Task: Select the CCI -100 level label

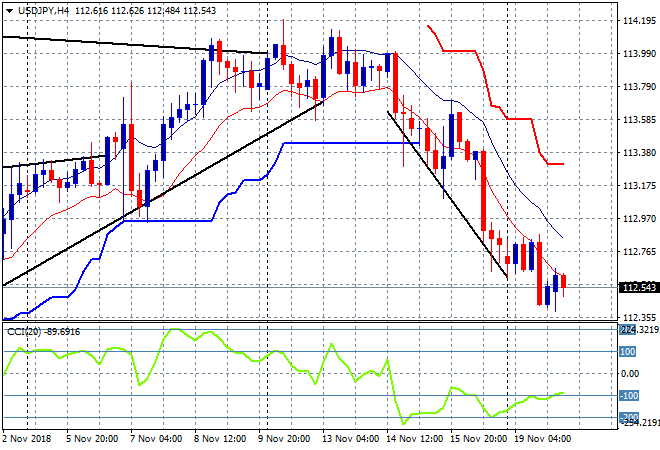Action: (x=629, y=396)
